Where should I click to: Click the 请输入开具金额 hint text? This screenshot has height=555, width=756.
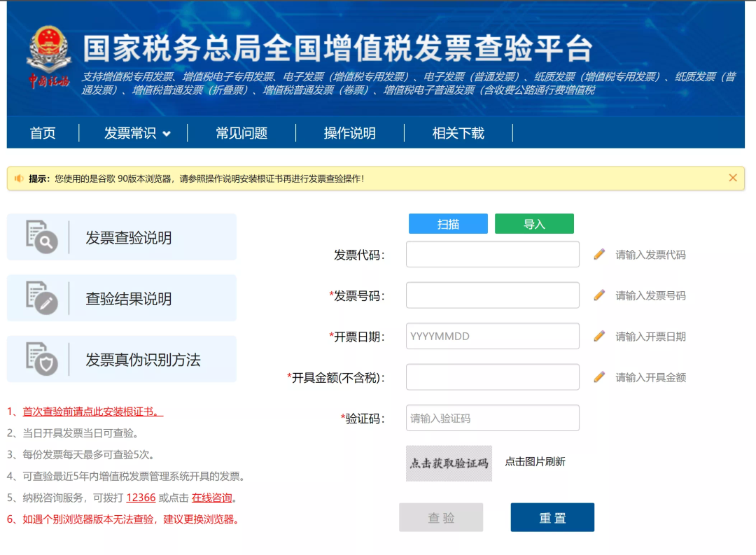tap(650, 377)
